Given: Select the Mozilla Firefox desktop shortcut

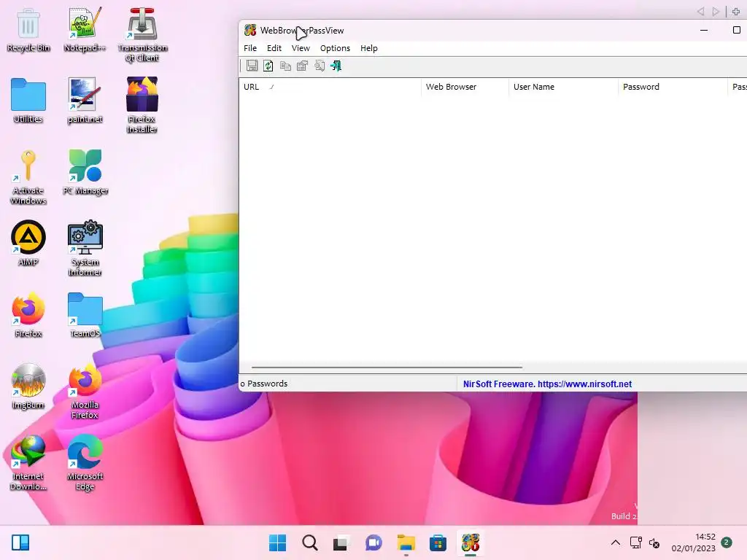Looking at the screenshot, I should tap(85, 392).
